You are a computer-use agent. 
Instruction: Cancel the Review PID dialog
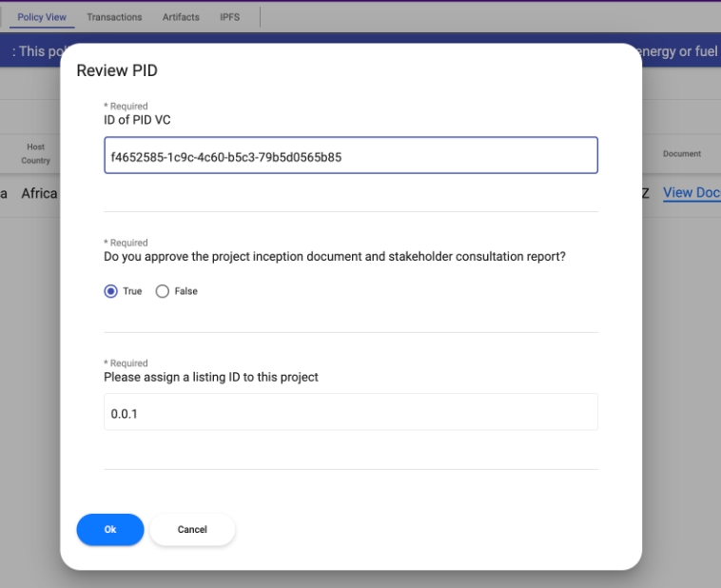(x=192, y=530)
